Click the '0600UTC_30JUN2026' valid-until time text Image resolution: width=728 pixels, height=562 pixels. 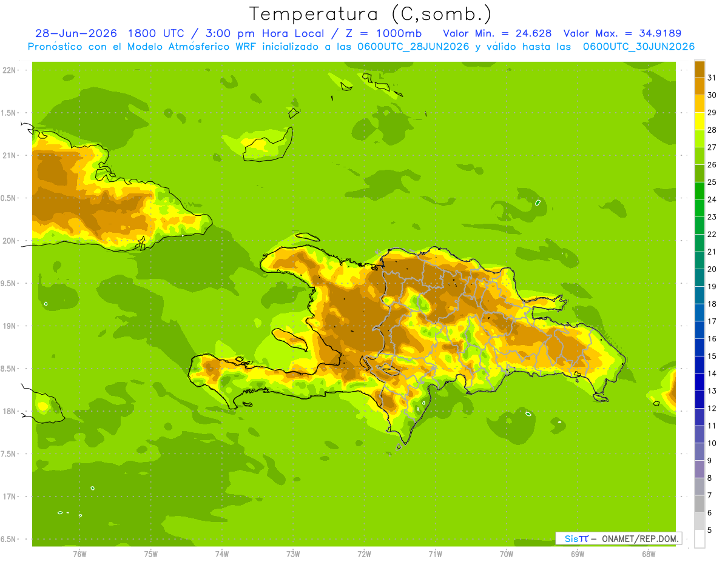(639, 47)
